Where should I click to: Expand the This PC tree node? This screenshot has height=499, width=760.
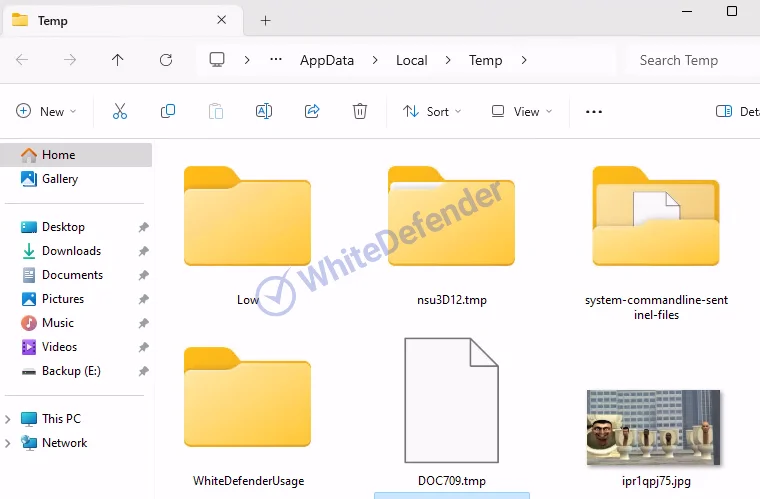pos(9,419)
